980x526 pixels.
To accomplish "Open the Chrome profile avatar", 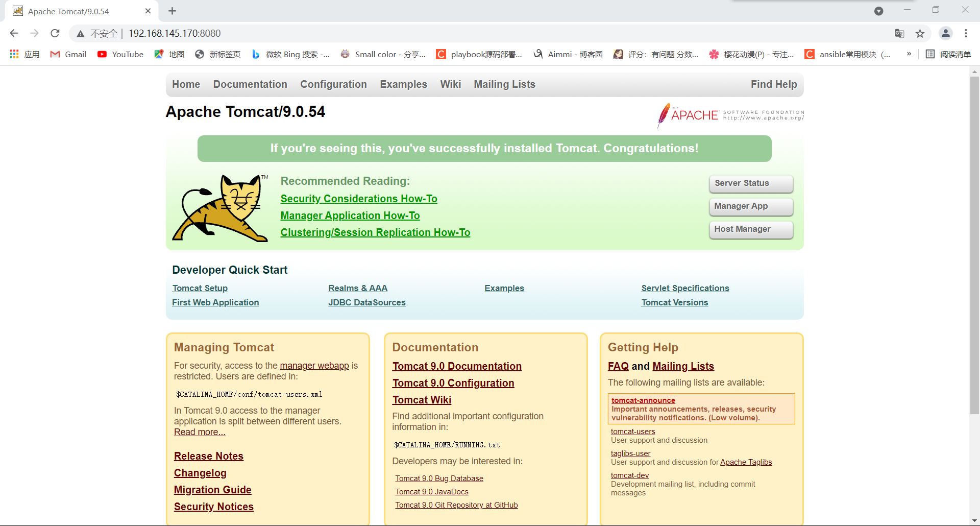I will pyautogui.click(x=946, y=33).
